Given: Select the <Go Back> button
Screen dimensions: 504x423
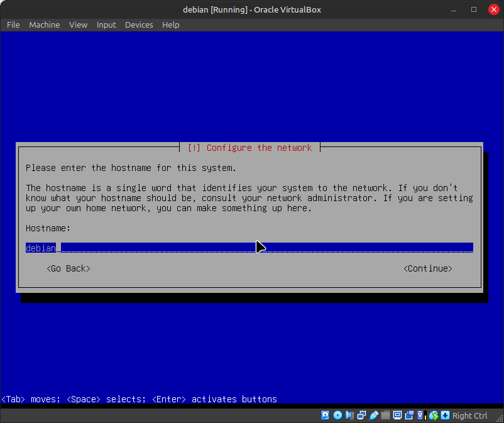Looking at the screenshot, I should point(68,268).
